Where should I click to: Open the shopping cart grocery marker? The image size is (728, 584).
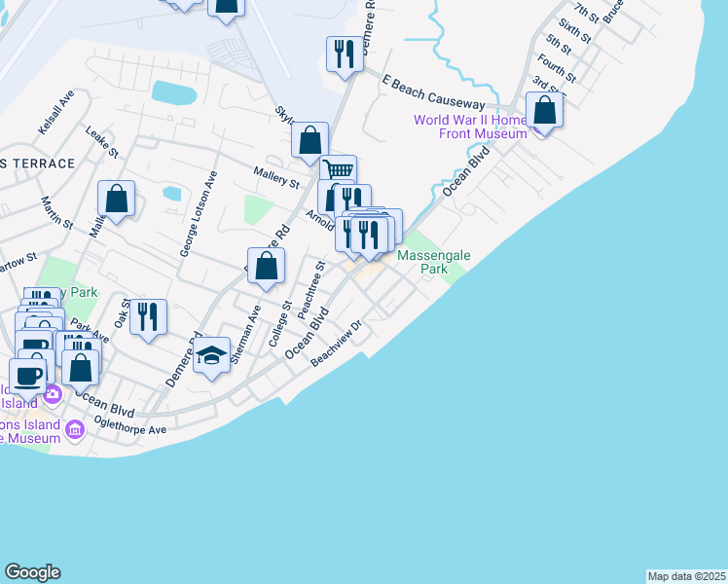(338, 170)
